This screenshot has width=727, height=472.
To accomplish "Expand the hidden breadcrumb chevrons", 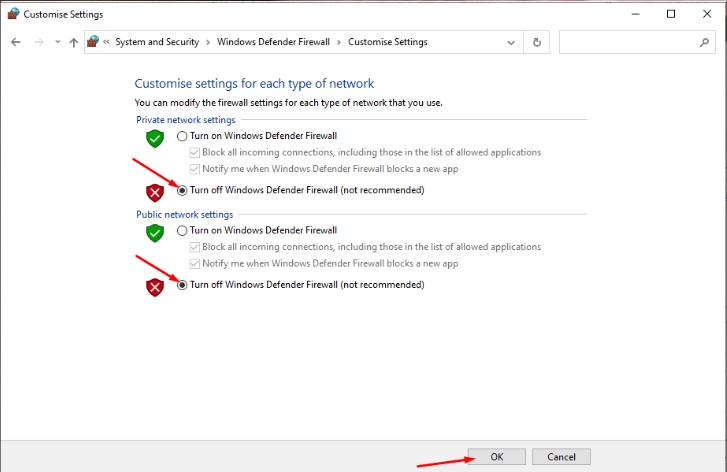I will pyautogui.click(x=106, y=42).
